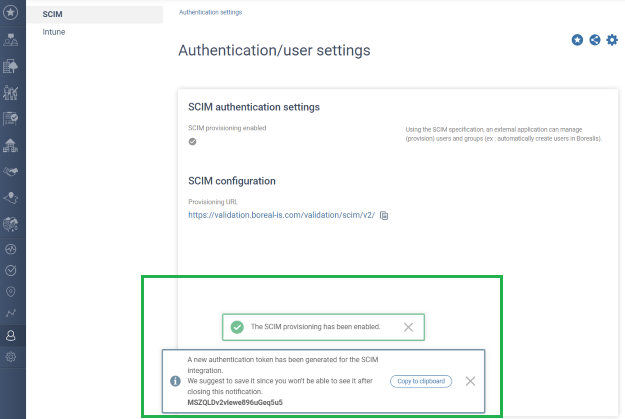Image resolution: width=625 pixels, height=419 pixels.
Task: Open the user profile icon in sidebar
Action: [12, 336]
